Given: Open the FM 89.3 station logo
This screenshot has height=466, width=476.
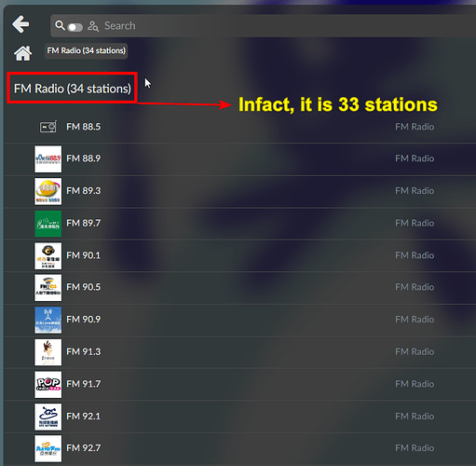Looking at the screenshot, I should (48, 191).
